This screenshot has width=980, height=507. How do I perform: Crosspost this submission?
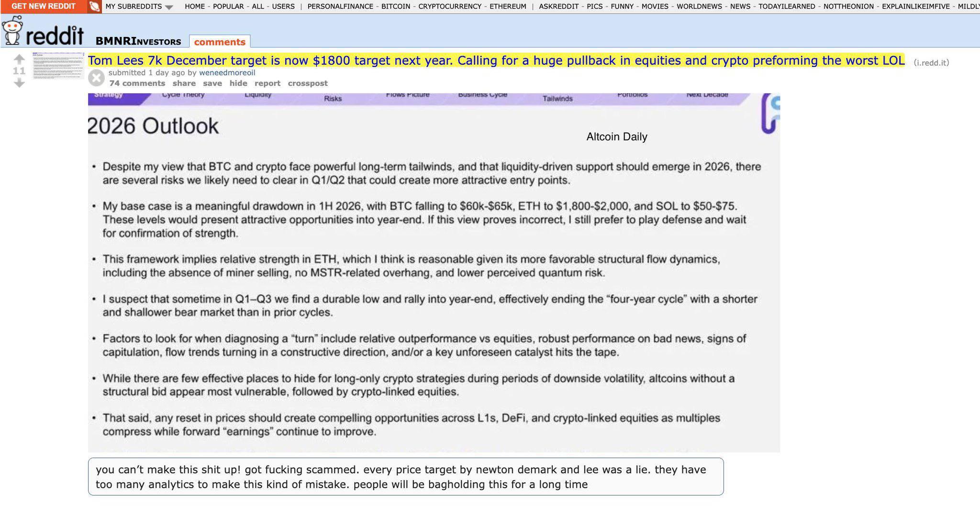tap(308, 83)
